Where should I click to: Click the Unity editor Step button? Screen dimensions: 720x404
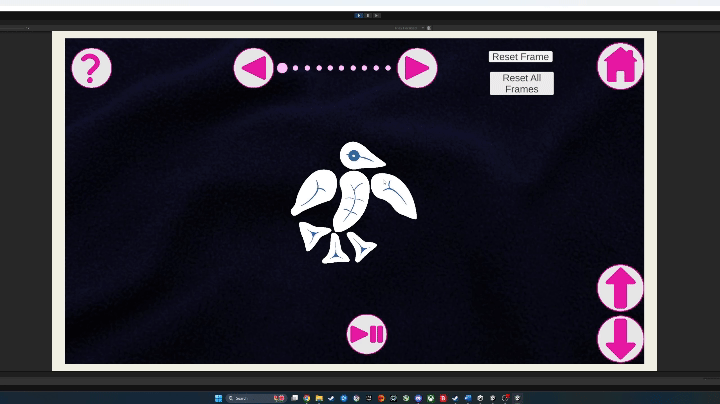point(377,15)
